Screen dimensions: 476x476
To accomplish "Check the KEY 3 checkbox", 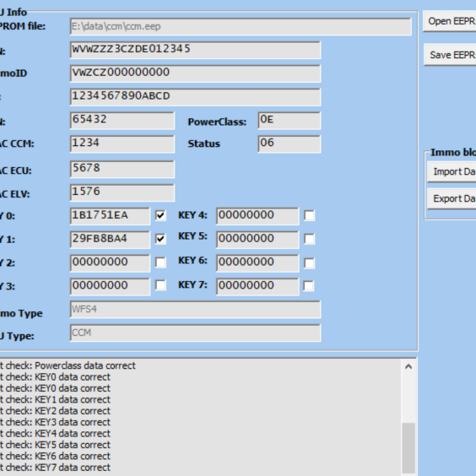I will point(160,285).
